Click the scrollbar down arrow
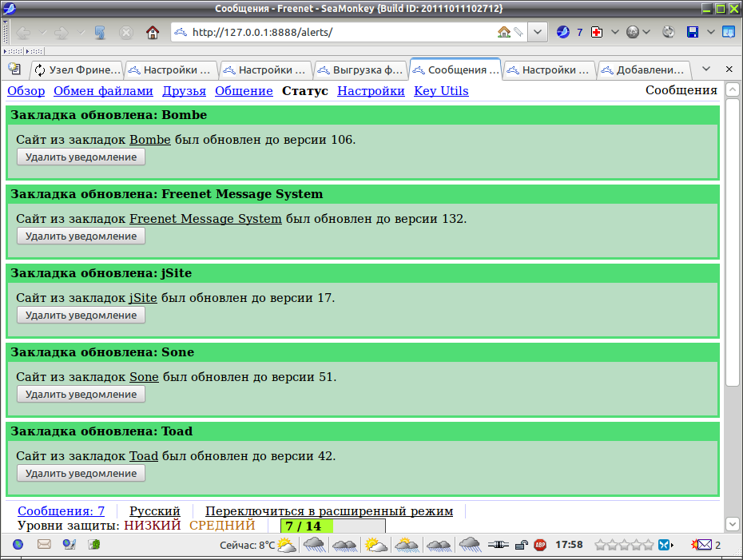The image size is (743, 560). (x=733, y=524)
